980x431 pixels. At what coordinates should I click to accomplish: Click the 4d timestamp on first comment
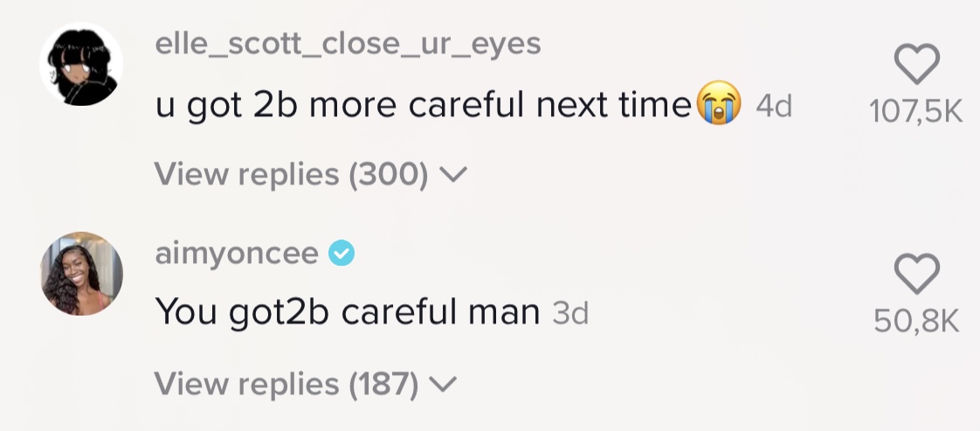point(773,107)
